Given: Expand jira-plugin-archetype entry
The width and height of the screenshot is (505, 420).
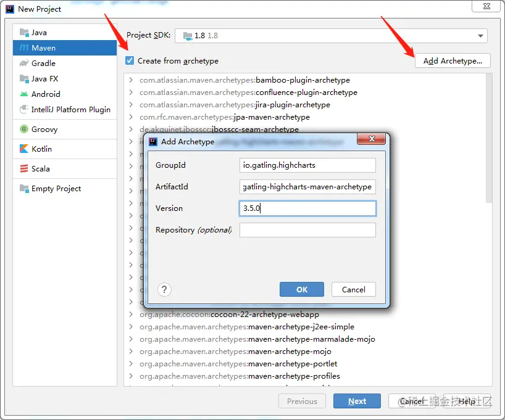Looking at the screenshot, I should coord(131,105).
